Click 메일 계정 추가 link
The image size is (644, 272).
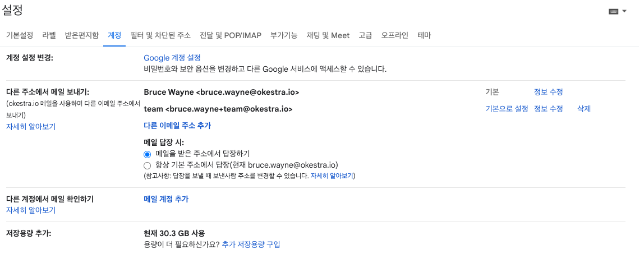point(166,199)
